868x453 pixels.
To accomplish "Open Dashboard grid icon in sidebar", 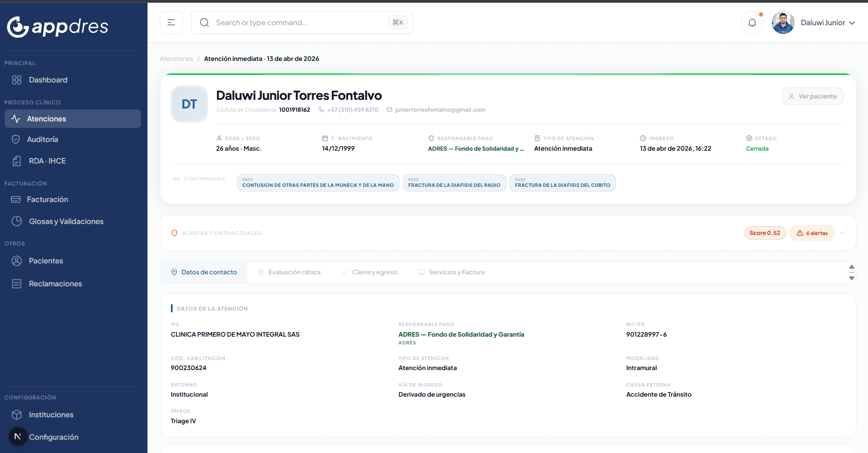I will click(17, 80).
